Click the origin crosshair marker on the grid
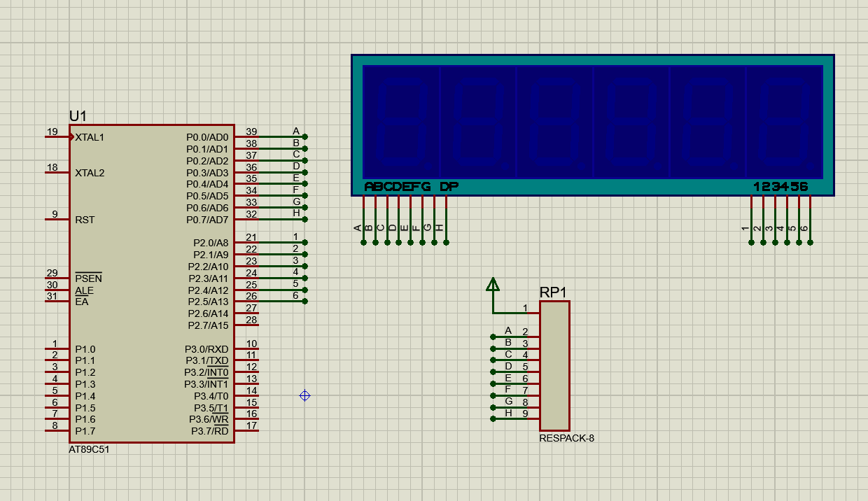The height and width of the screenshot is (501, 868). click(304, 395)
